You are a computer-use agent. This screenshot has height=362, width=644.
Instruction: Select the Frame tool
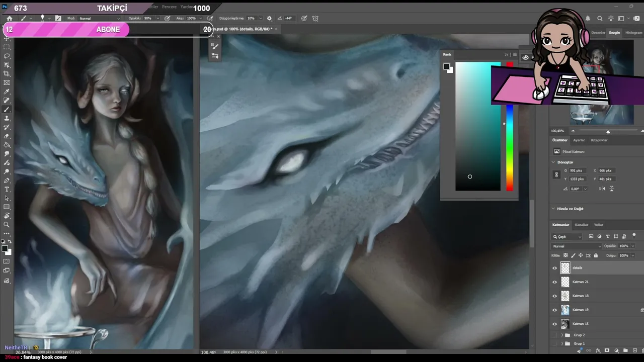pos(7,83)
